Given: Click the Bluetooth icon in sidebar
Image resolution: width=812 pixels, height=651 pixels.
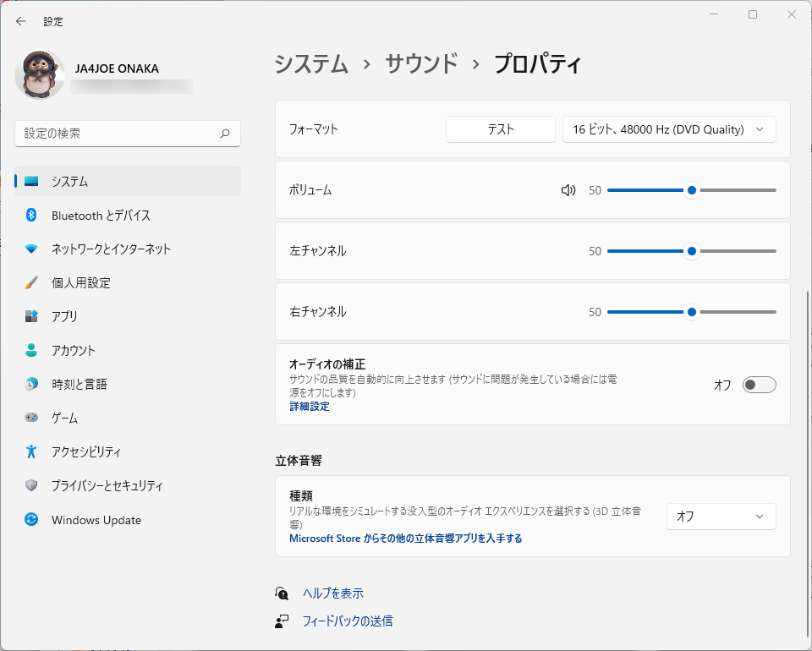Looking at the screenshot, I should point(31,216).
